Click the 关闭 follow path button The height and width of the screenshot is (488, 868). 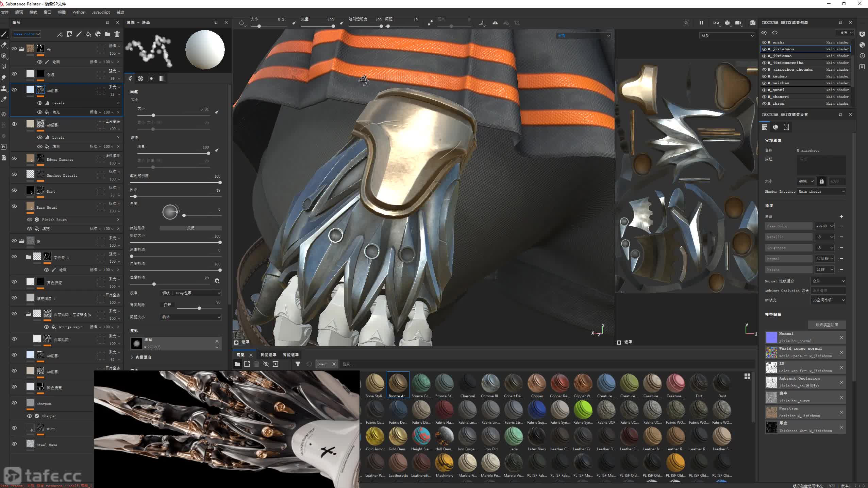coord(191,228)
